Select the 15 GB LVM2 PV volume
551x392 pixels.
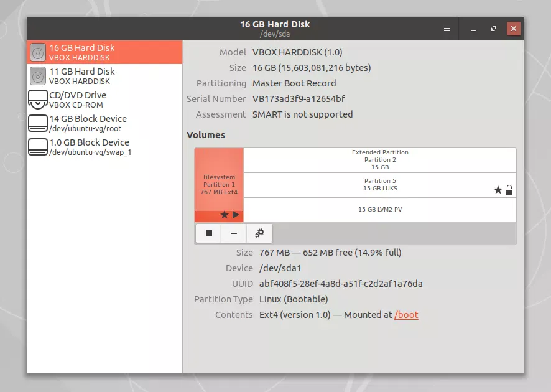pyautogui.click(x=379, y=210)
